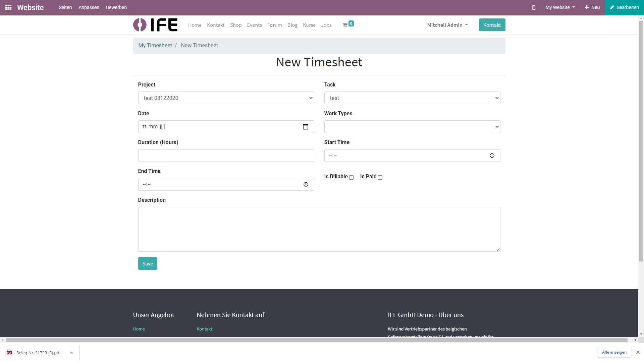Image resolution: width=644 pixels, height=362 pixels.
Task: Open the apps grid menu icon
Action: pyautogui.click(x=8, y=7)
